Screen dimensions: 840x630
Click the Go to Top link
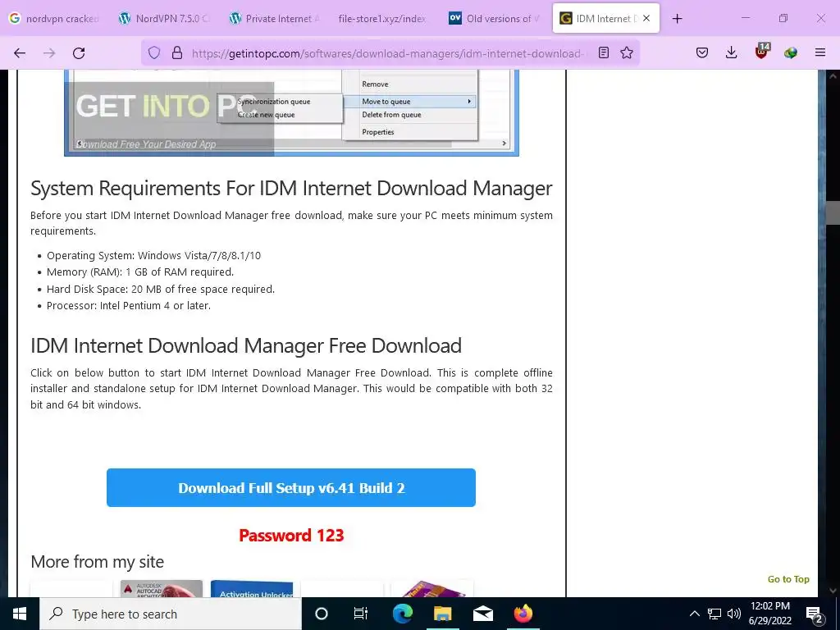[788, 579]
